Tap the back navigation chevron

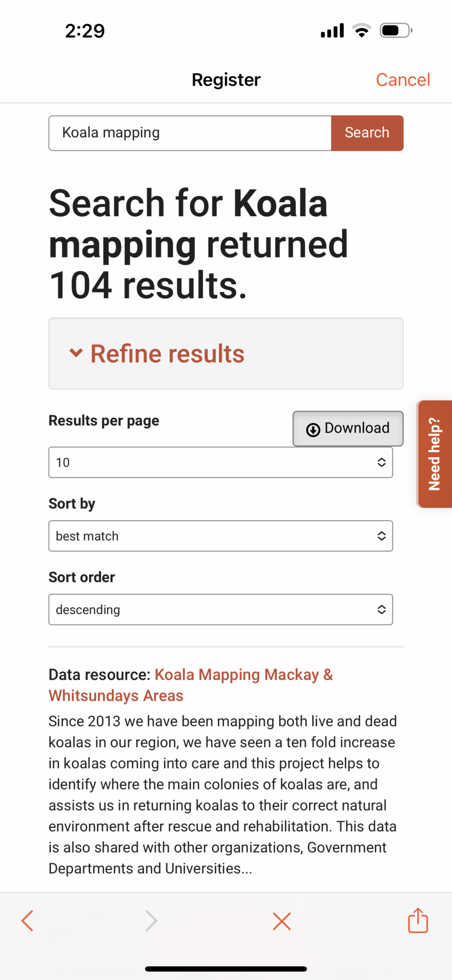pos(27,920)
